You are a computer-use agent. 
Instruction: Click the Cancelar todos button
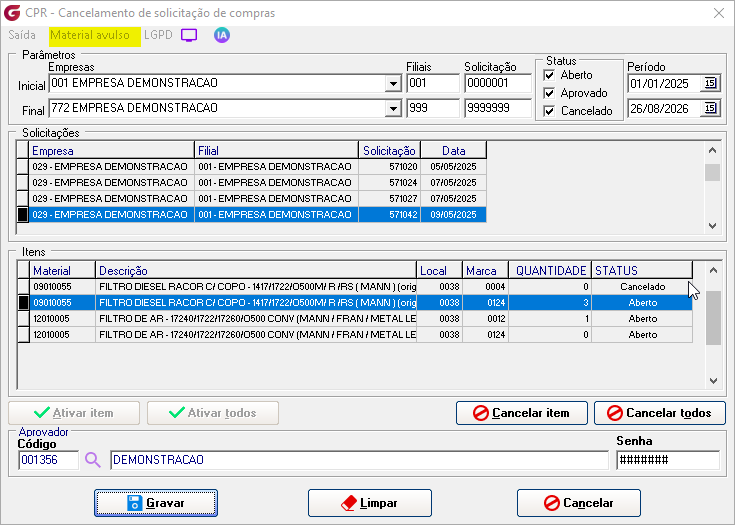(x=660, y=413)
